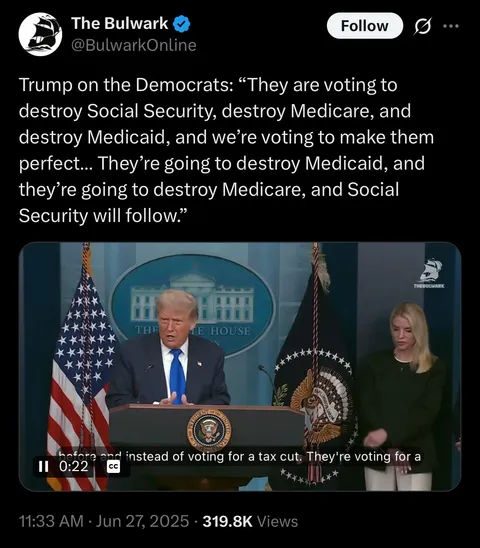
Task: Click the blue verified checkmark badge
Action: (x=182, y=24)
